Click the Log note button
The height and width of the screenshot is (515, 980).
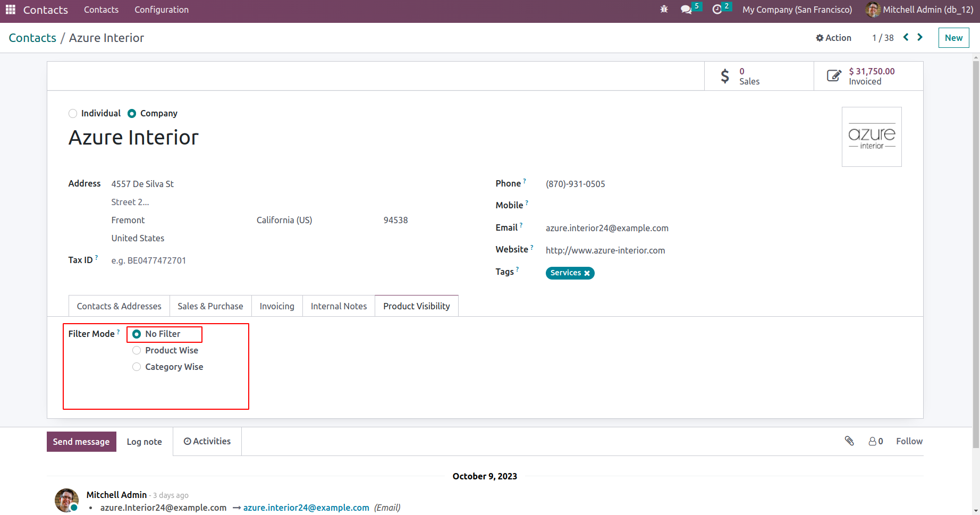coord(144,442)
